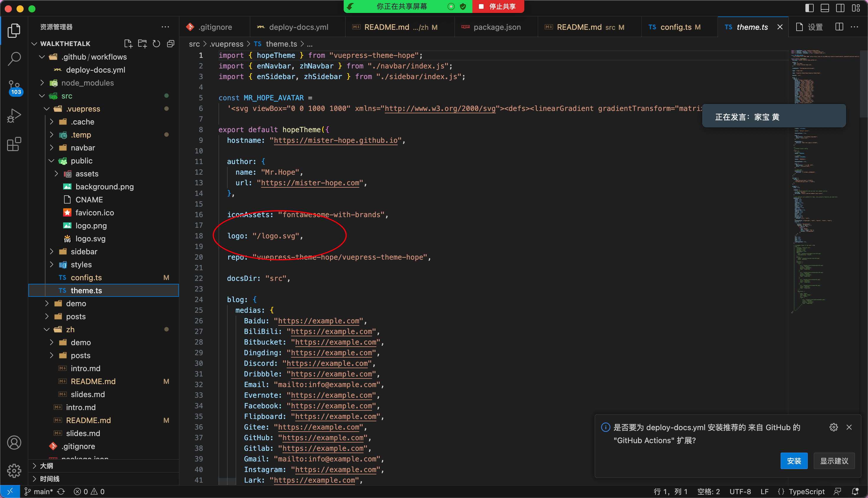Screen dimensions: 868x498
Task: Change the TypeScript language mode
Action: 806,492
